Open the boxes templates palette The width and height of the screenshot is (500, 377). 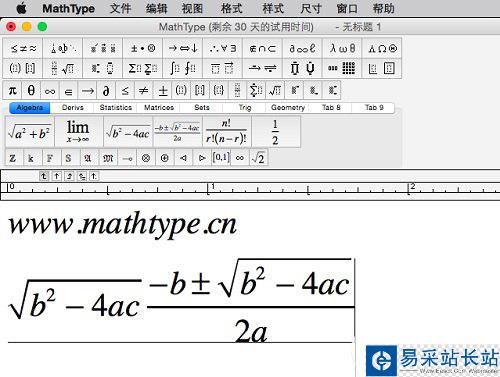click(382, 68)
